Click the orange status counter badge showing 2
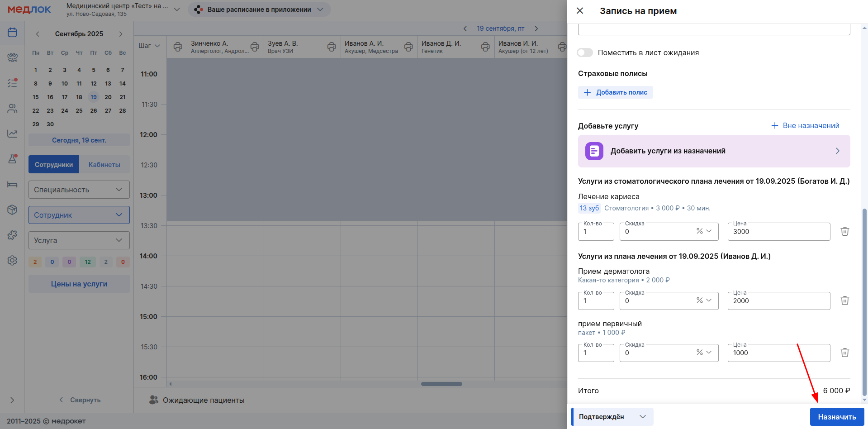Image resolution: width=868 pixels, height=429 pixels. (35, 262)
